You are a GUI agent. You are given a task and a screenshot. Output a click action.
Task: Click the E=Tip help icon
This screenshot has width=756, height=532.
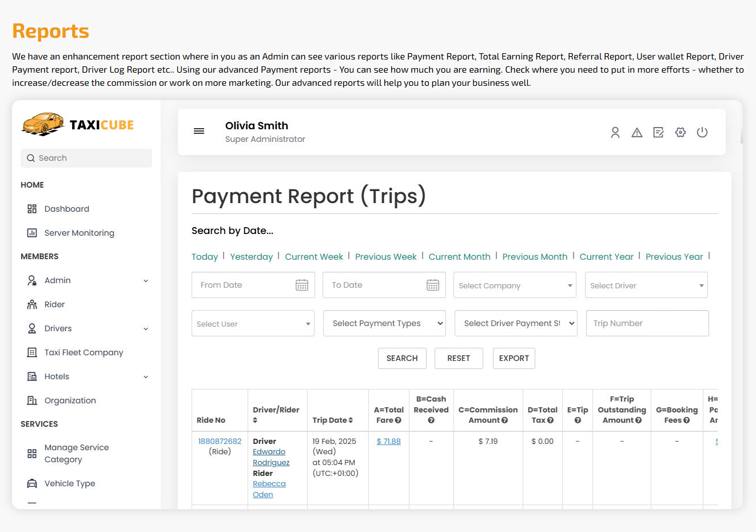point(578,420)
